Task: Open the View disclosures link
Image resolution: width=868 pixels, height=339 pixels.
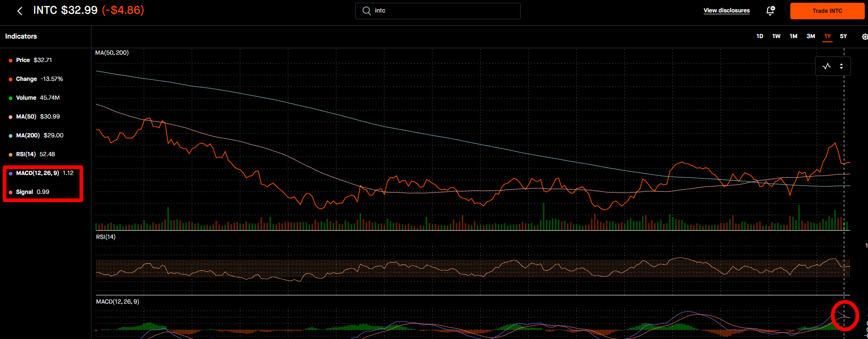Action: coord(726,11)
